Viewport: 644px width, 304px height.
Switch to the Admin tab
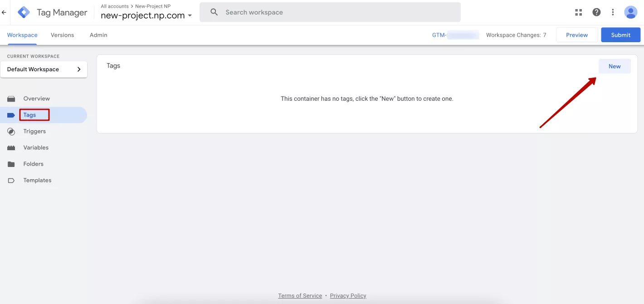[x=98, y=35]
